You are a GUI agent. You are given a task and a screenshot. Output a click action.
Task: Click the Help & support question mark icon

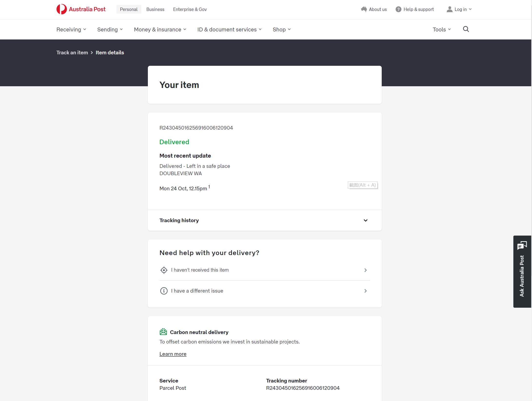point(398,9)
